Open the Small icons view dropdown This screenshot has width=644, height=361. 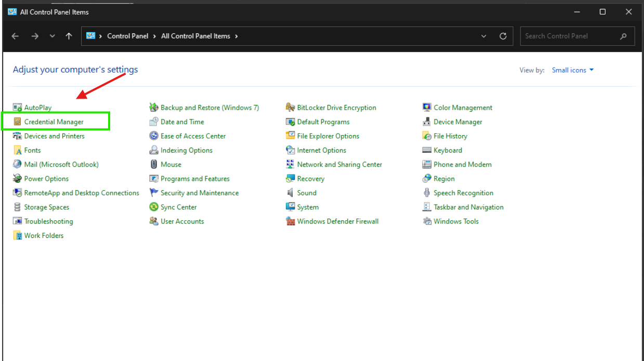click(573, 70)
